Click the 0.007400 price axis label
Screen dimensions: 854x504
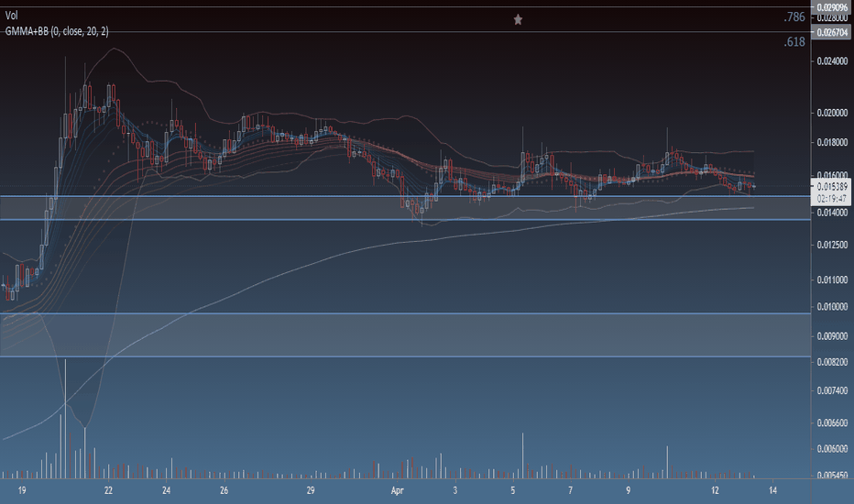[832, 390]
